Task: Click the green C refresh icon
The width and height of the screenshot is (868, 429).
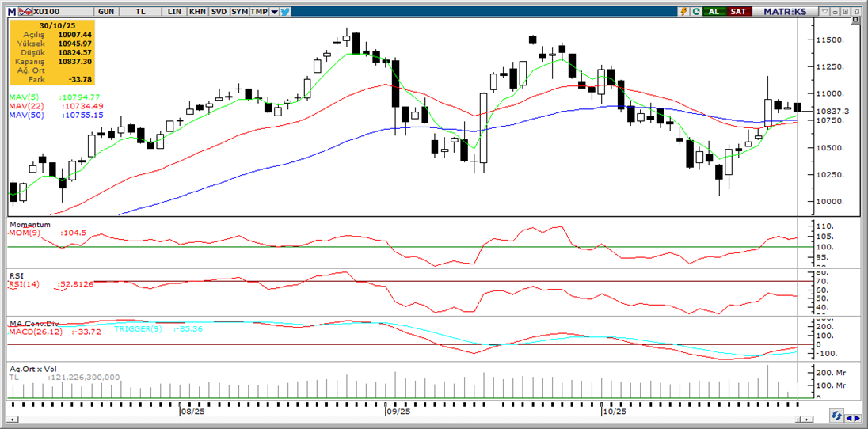Action: pos(695,12)
